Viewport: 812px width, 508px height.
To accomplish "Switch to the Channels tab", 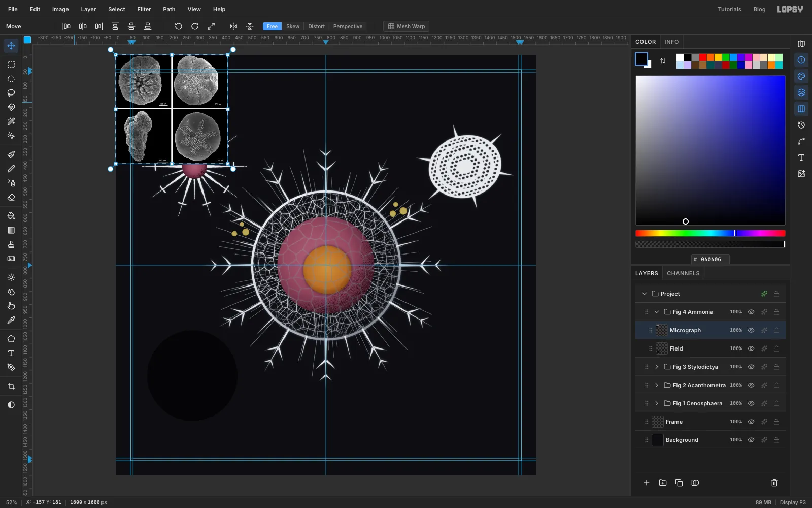I will point(683,273).
